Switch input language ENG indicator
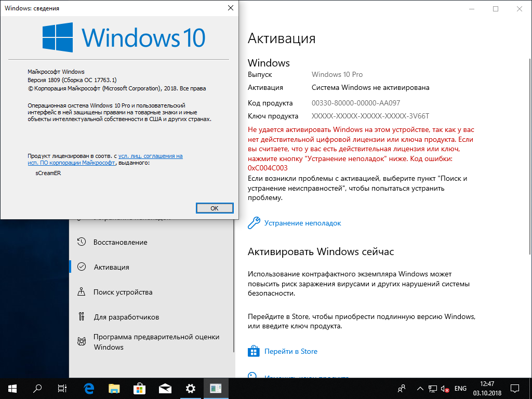This screenshot has width=532, height=399. (460, 389)
